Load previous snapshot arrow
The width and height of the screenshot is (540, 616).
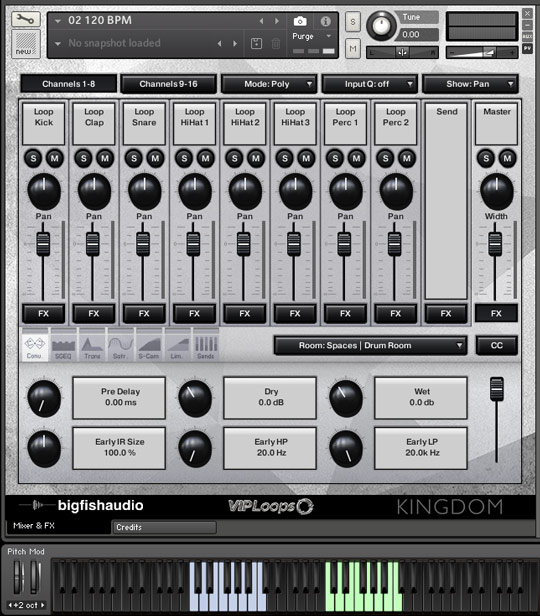coord(220,43)
